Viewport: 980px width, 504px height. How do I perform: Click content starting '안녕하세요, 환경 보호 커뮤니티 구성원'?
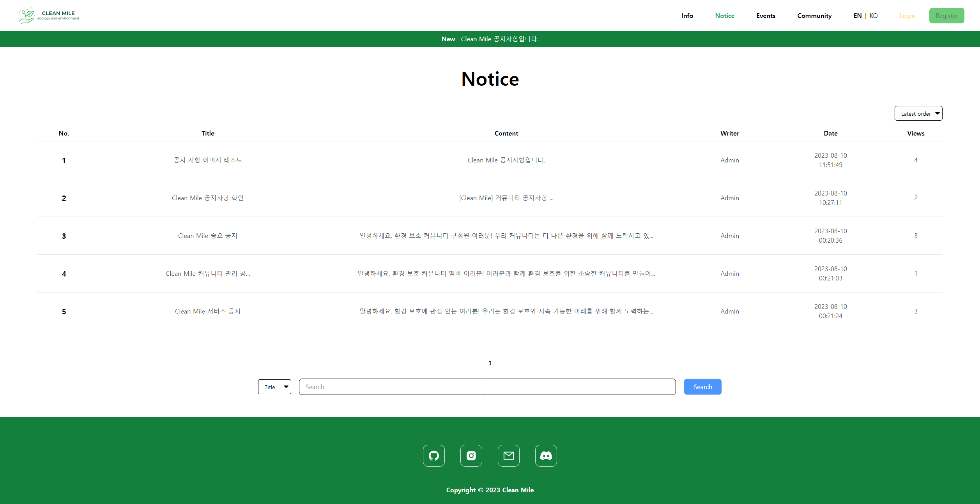[506, 236]
